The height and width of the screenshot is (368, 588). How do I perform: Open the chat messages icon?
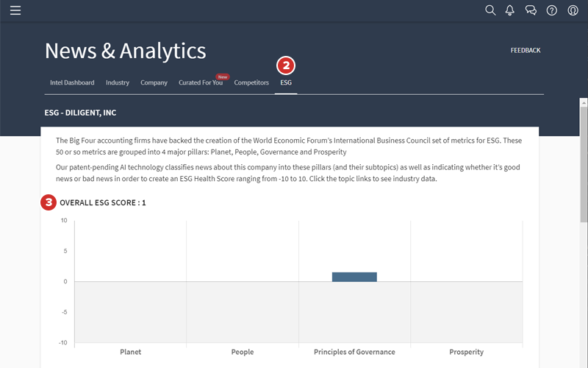tap(531, 10)
